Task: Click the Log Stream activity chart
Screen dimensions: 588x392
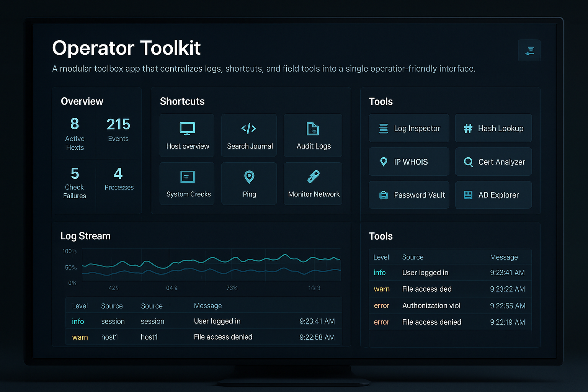Action: (211, 266)
